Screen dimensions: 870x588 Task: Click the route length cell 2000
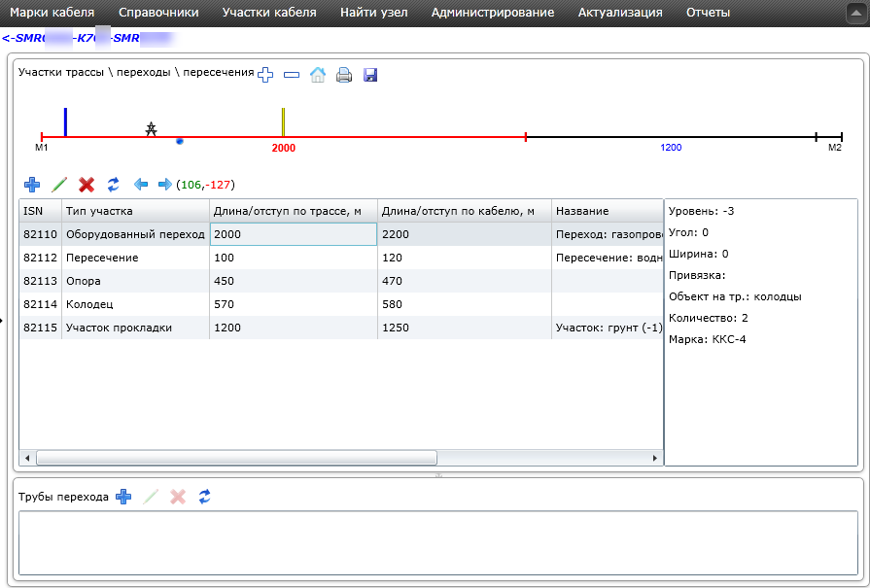click(x=294, y=234)
